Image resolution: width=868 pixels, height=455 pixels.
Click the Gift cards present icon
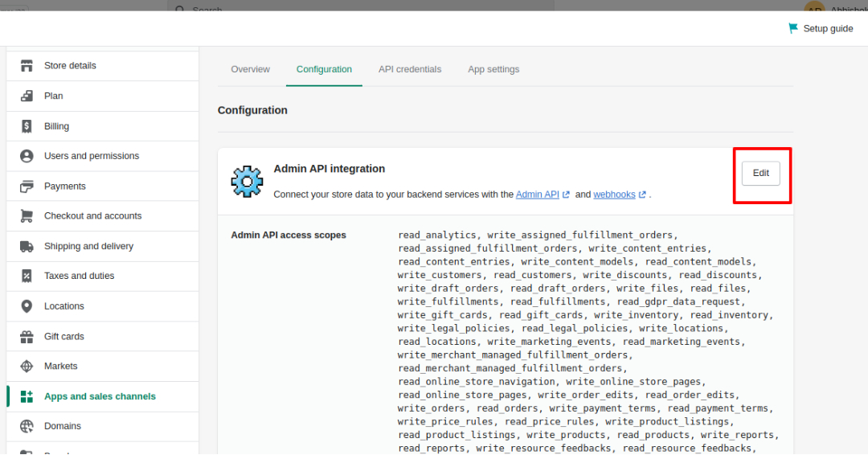tap(27, 337)
